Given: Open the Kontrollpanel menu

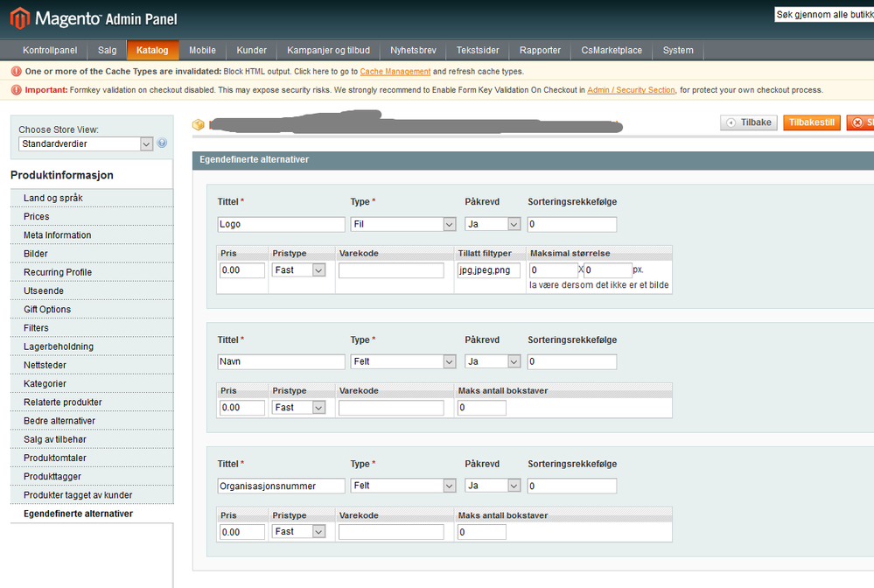Looking at the screenshot, I should [x=50, y=50].
